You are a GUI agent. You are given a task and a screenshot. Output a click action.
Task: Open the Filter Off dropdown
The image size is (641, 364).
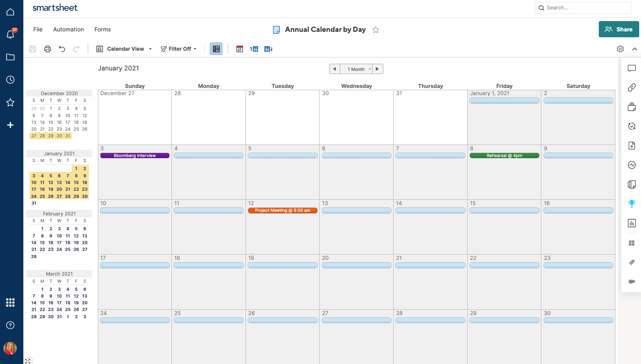coord(179,49)
